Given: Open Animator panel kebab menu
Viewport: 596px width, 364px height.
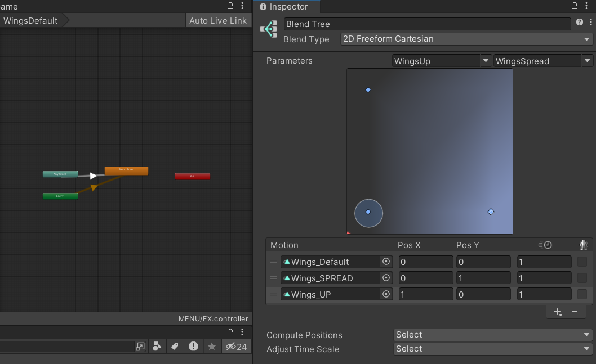Looking at the screenshot, I should [x=242, y=6].
